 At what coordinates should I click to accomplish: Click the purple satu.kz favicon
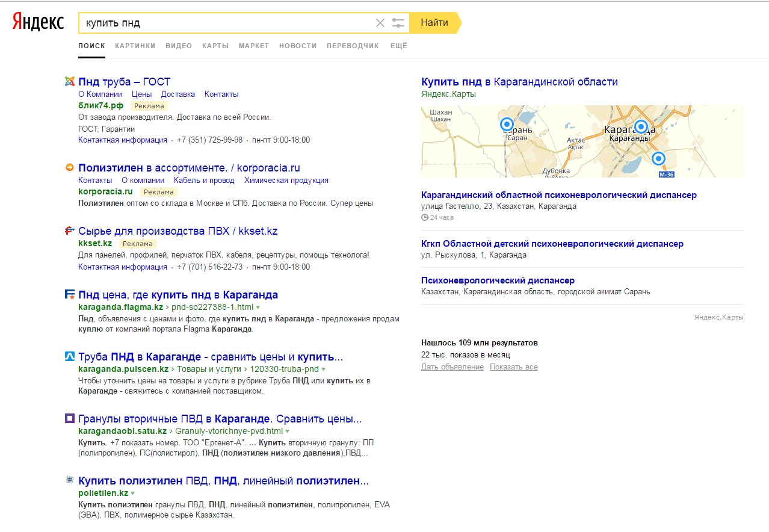coord(69,419)
